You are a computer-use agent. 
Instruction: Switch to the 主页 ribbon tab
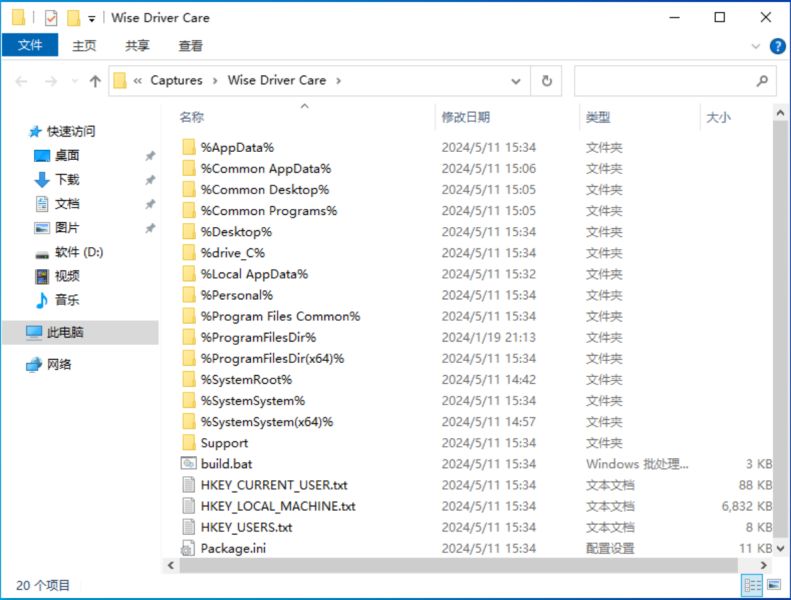pos(84,46)
